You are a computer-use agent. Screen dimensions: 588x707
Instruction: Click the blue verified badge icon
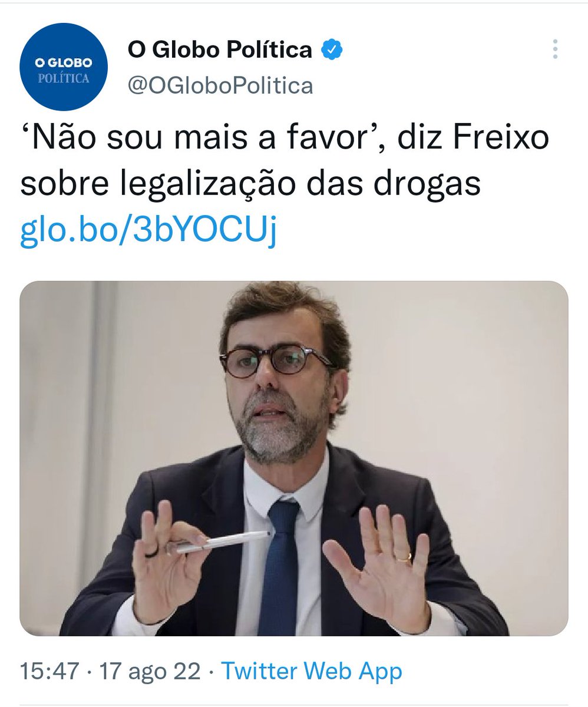pyautogui.click(x=332, y=51)
